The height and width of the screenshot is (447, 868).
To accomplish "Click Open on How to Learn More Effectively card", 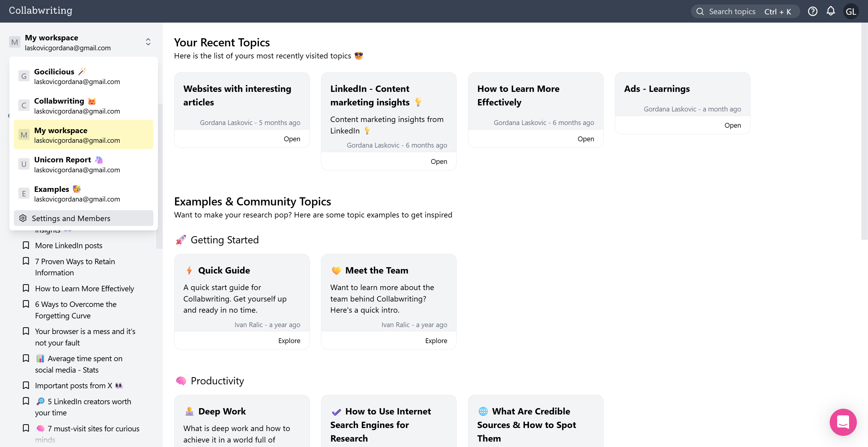I will [586, 139].
